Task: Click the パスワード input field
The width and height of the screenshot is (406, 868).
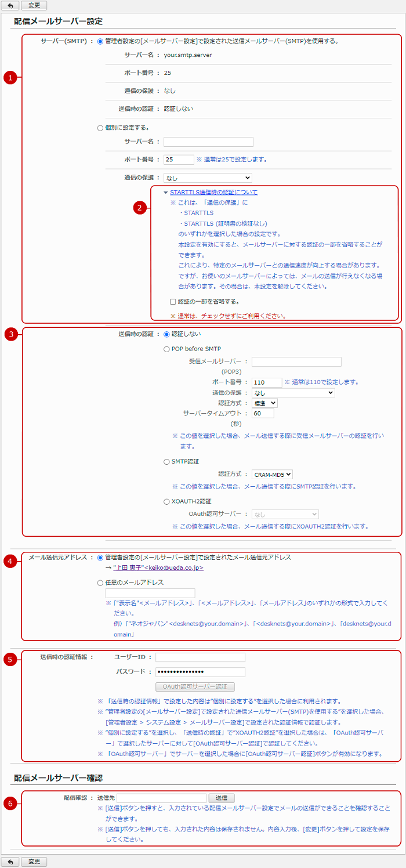Action: point(200,672)
